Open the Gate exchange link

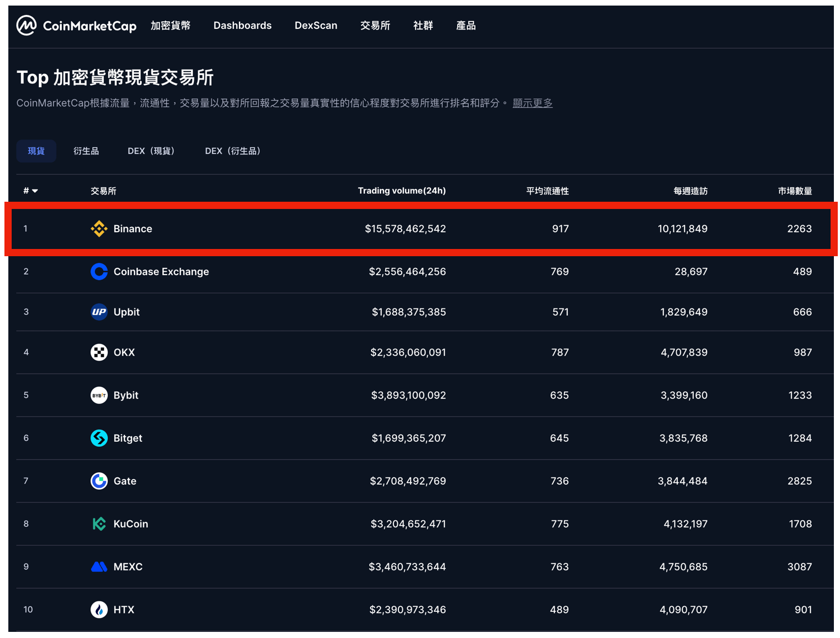pos(125,481)
